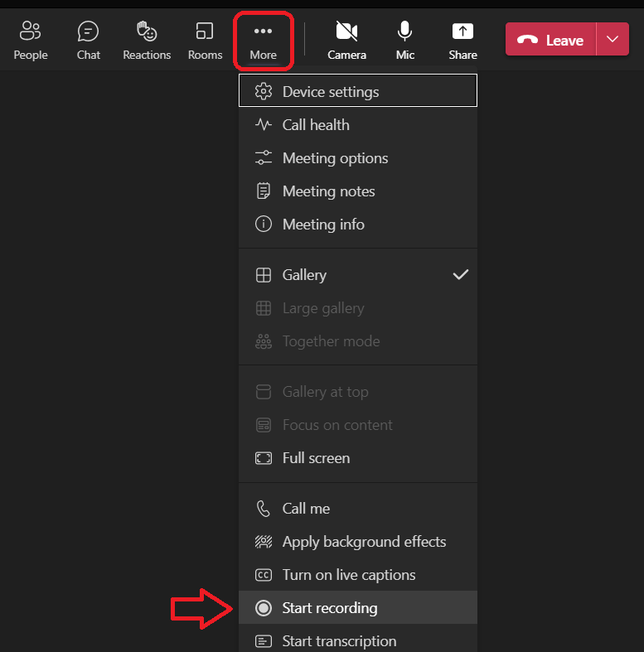This screenshot has width=644, height=652.
Task: Click the Meeting notes icon
Action: point(264,191)
